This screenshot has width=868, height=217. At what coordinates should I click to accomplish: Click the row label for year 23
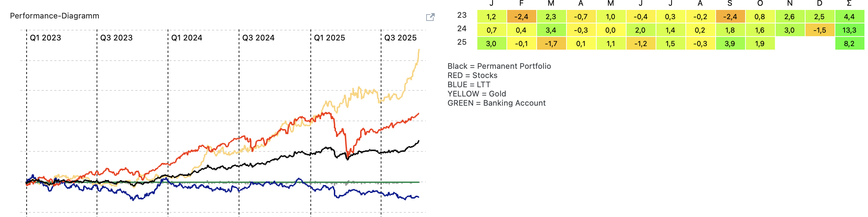click(462, 15)
